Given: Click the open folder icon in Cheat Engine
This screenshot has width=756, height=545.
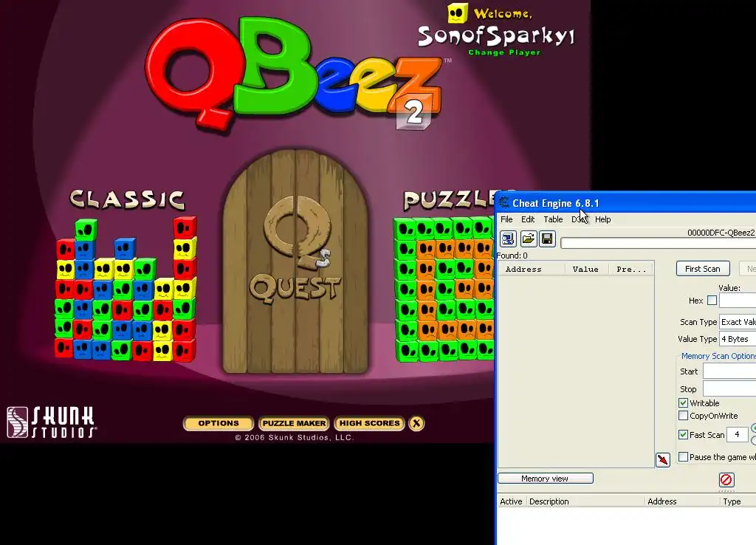Looking at the screenshot, I should point(528,239).
